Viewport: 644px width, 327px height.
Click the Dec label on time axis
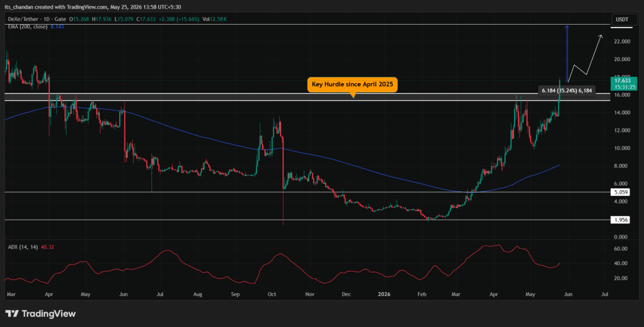pos(346,295)
